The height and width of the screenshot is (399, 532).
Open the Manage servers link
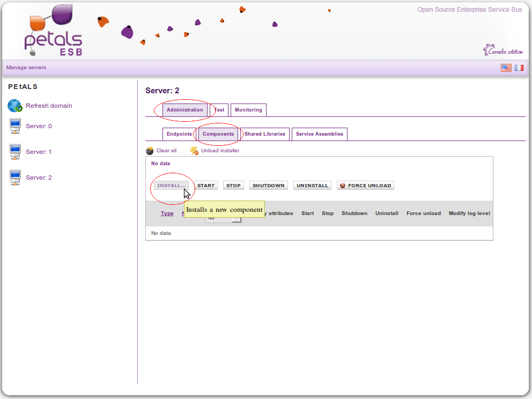pos(26,68)
